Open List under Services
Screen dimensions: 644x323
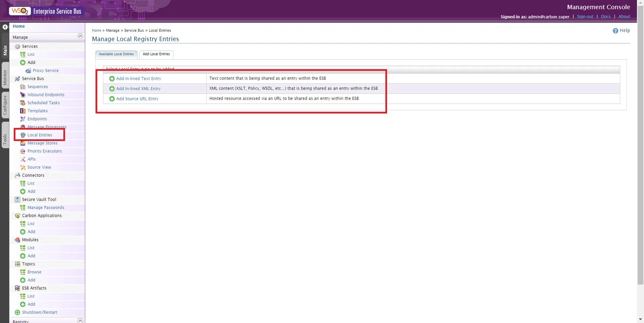point(31,54)
